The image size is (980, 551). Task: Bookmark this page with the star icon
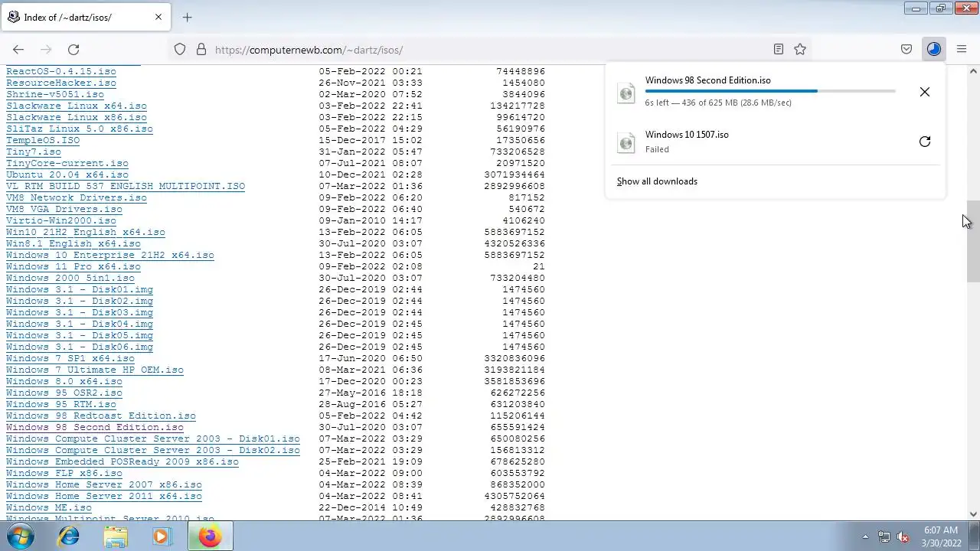pyautogui.click(x=800, y=49)
